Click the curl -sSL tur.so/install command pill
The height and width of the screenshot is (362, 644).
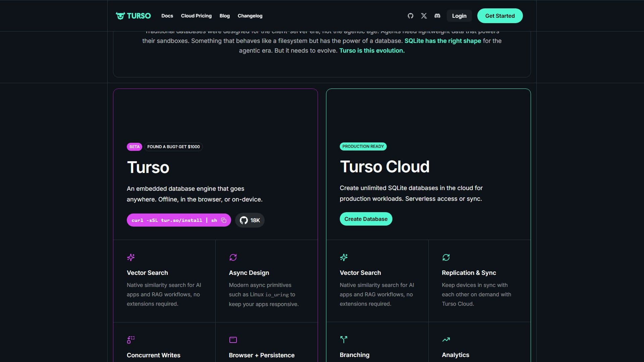[x=179, y=220]
